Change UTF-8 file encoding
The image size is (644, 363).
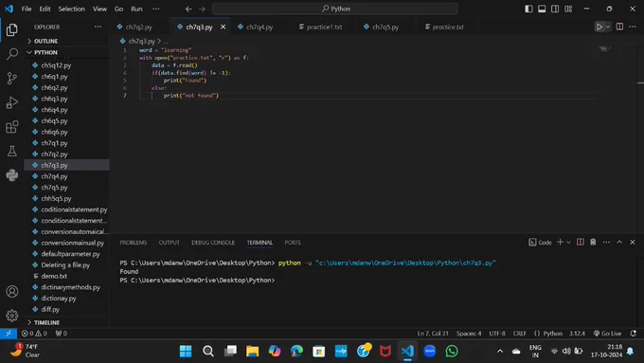point(497,334)
